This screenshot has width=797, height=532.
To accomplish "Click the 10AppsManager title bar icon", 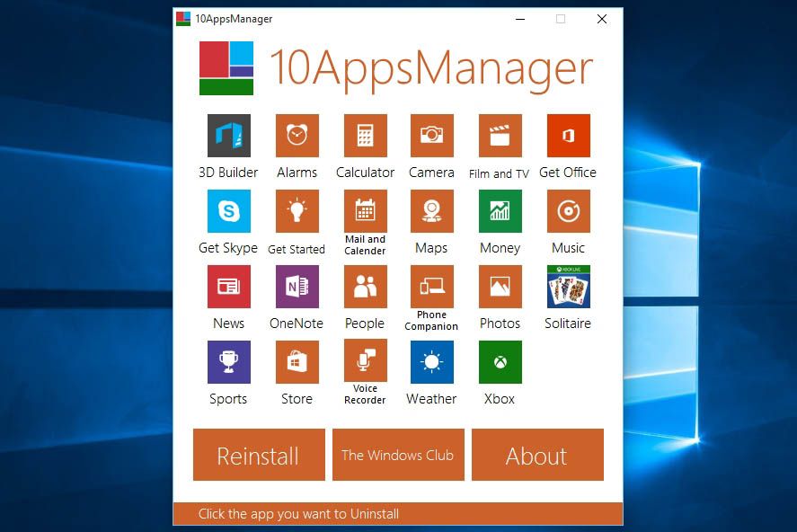I will [x=183, y=19].
